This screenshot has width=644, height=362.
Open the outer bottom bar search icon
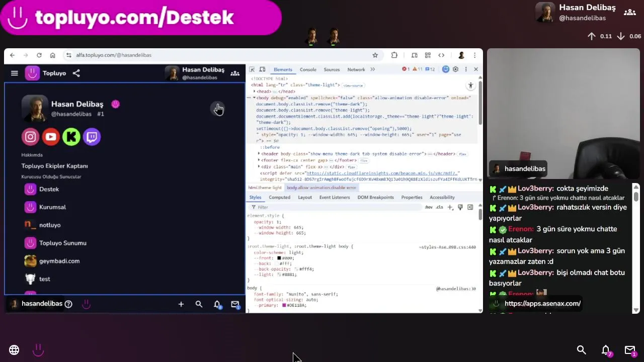[x=582, y=350]
